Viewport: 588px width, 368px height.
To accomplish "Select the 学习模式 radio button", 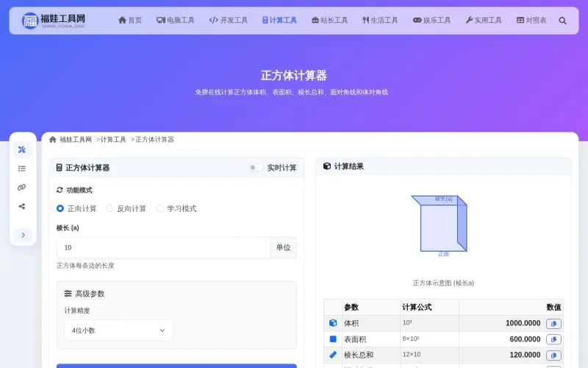I will (159, 208).
